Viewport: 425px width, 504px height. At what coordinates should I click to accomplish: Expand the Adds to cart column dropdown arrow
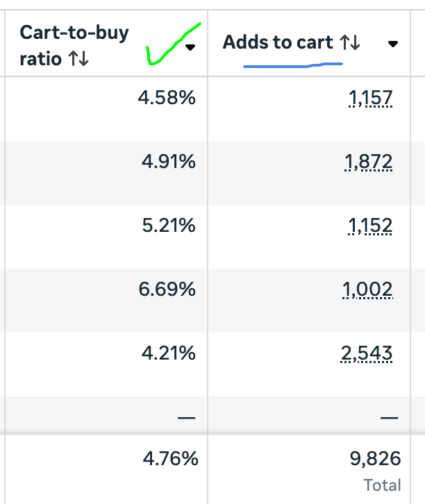pos(393,44)
